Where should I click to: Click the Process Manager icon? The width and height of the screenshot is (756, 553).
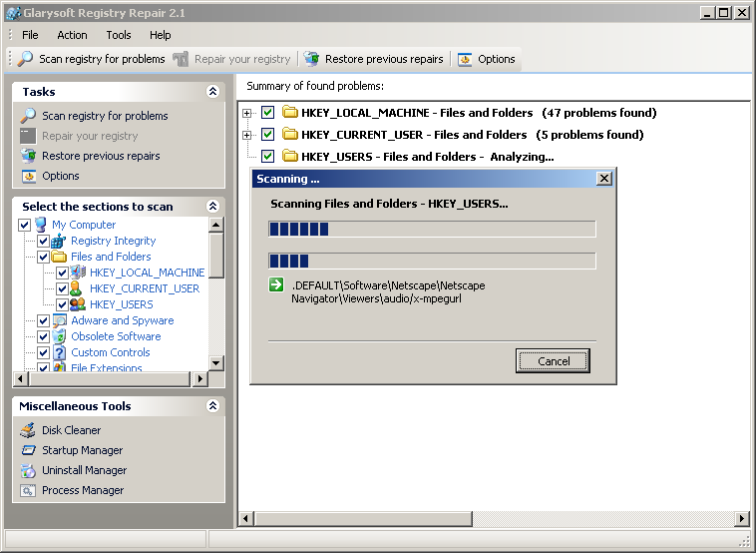28,491
